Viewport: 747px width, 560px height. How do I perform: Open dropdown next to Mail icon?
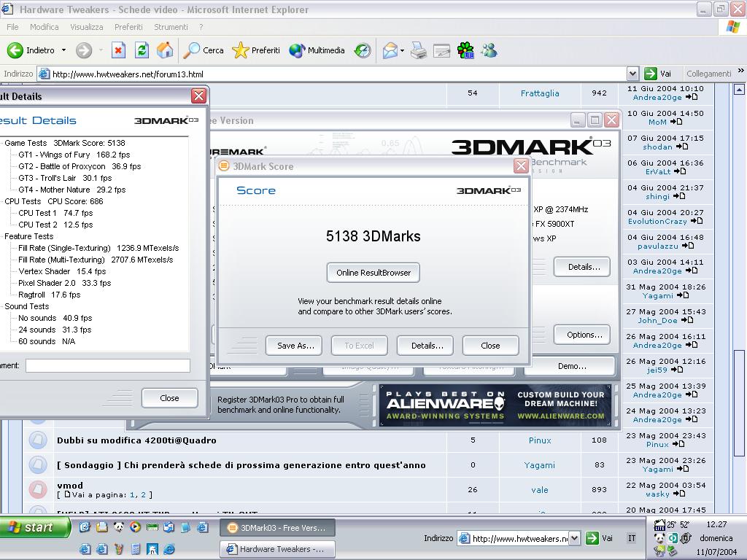click(x=403, y=50)
